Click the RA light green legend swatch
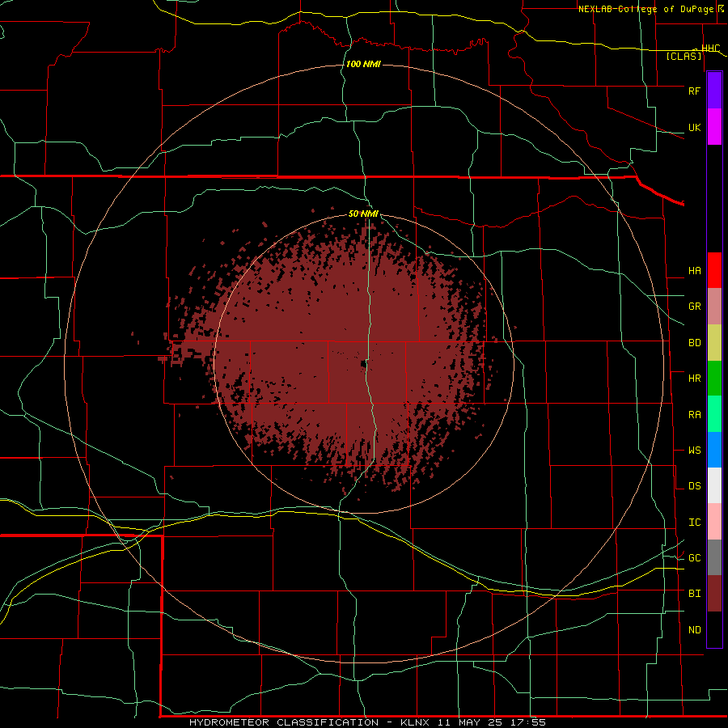Image resolution: width=728 pixels, height=728 pixels. pos(714,414)
